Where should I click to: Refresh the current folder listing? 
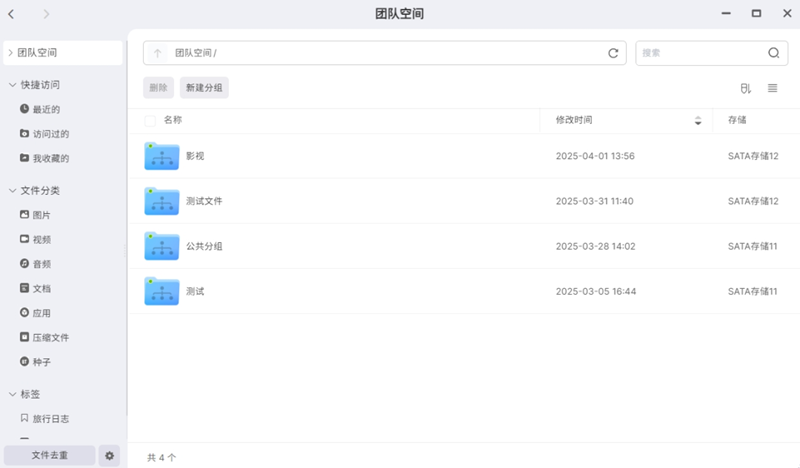(x=613, y=53)
